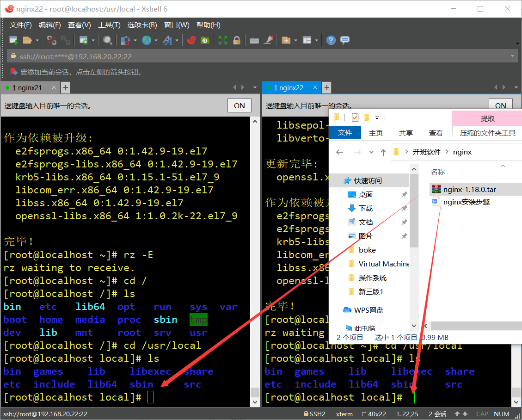The width and height of the screenshot is (522, 420).
Task: Click the green full screen arrows icon
Action: [223, 40]
